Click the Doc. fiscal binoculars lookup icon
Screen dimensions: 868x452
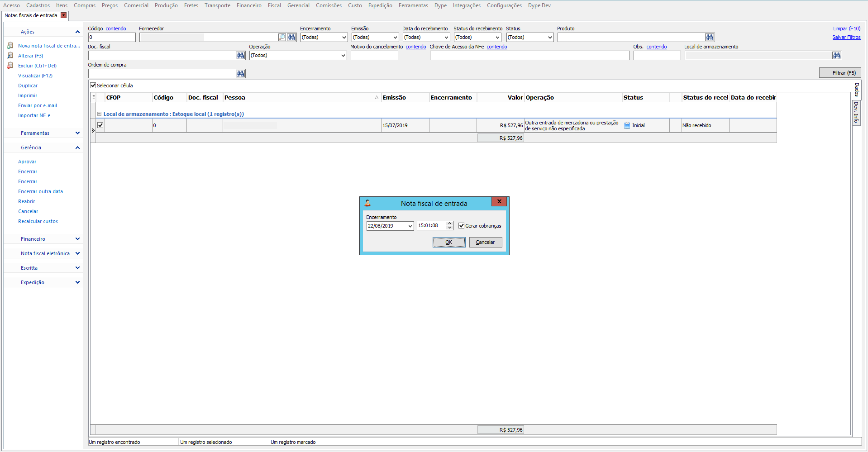coord(240,56)
